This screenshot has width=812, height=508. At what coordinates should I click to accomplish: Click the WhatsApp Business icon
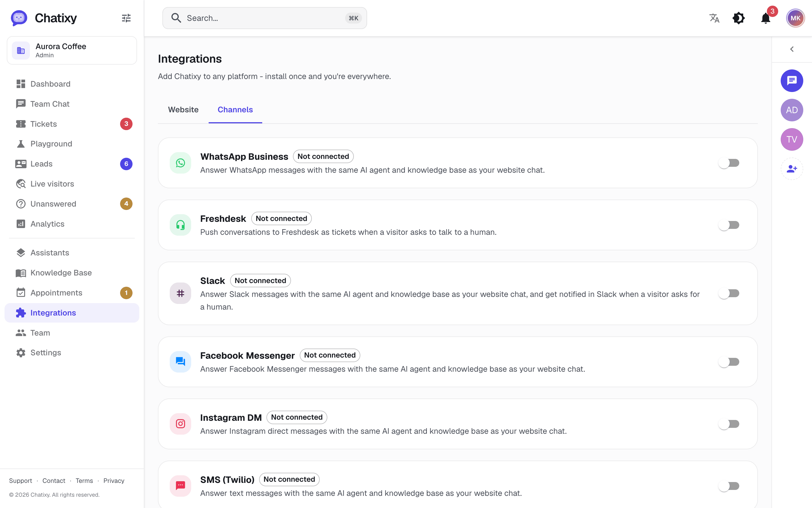(x=180, y=163)
